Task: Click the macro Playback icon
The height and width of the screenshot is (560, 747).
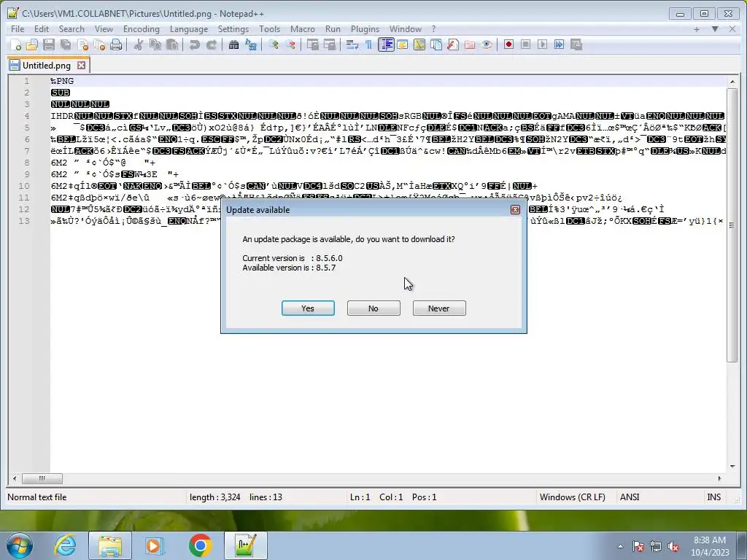Action: pyautogui.click(x=542, y=44)
